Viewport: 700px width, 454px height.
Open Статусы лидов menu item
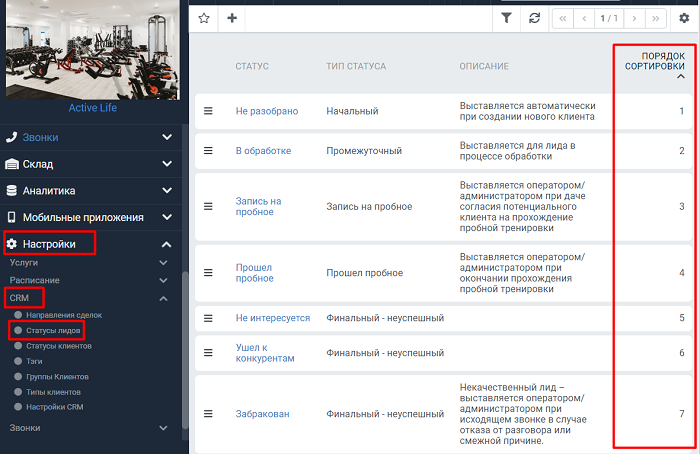[53, 330]
